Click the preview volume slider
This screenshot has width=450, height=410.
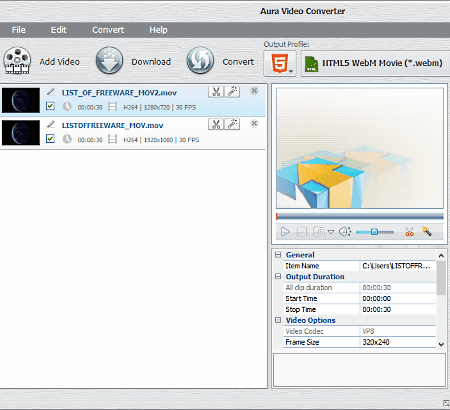(375, 232)
